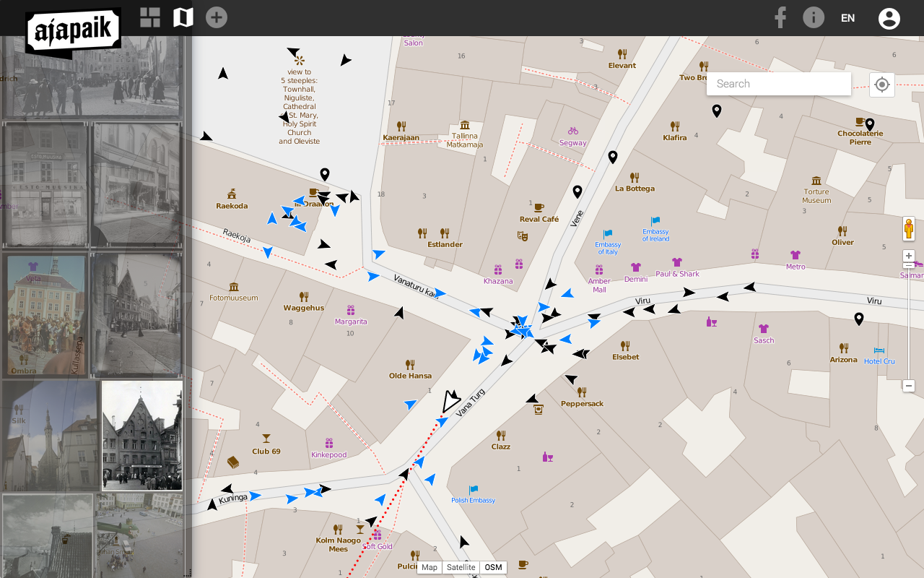Select pin marker near Klafira

tap(717, 111)
